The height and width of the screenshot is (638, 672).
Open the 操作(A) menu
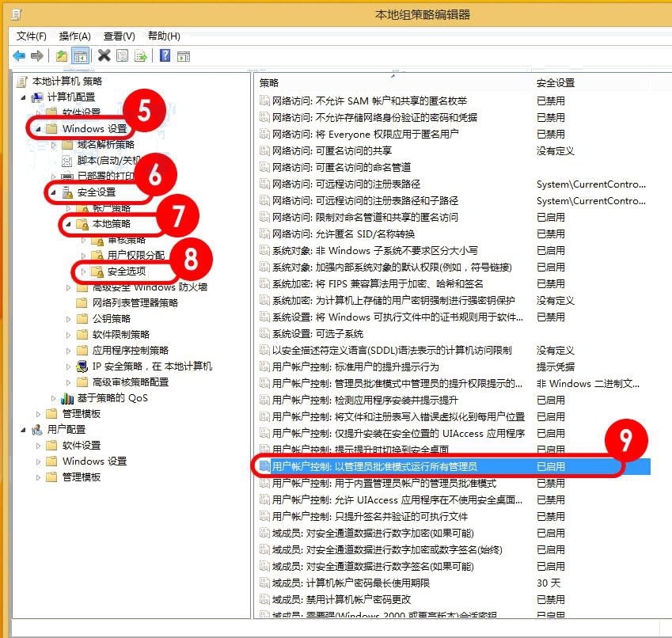[x=75, y=36]
